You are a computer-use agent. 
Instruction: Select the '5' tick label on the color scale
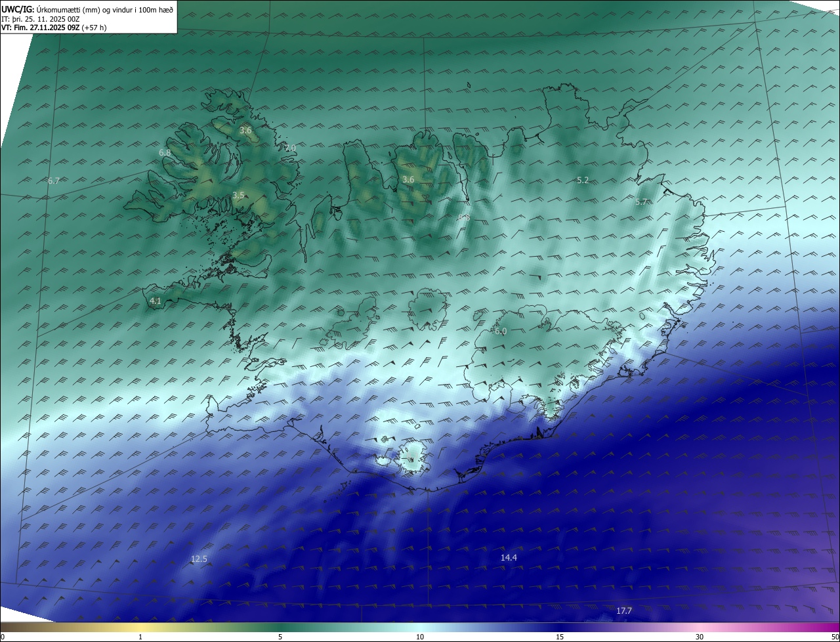(x=280, y=637)
